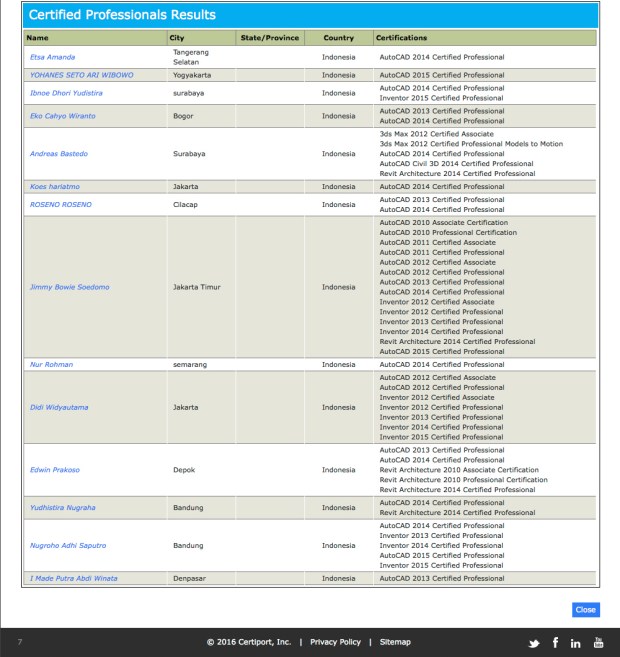Select Edwin Prakoso from results

[56, 470]
